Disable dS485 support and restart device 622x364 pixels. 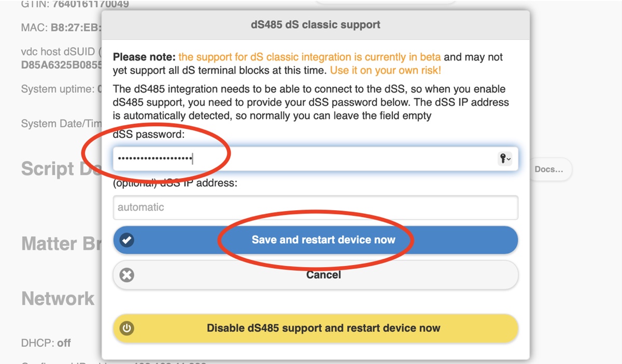(322, 328)
